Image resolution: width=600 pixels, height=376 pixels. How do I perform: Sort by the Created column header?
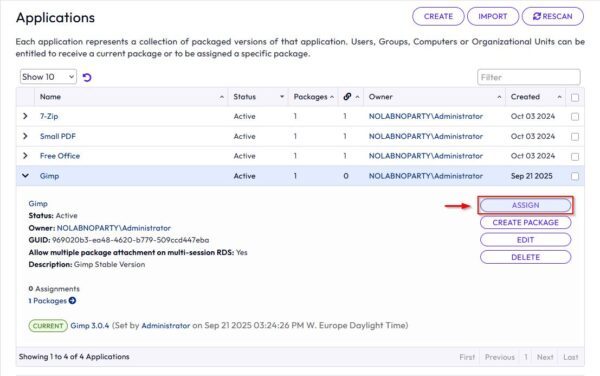point(536,97)
